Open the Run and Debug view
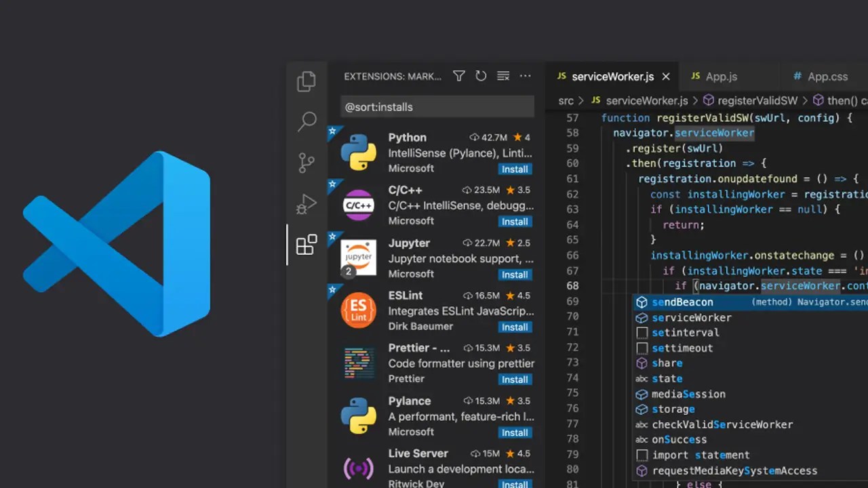 pyautogui.click(x=306, y=203)
